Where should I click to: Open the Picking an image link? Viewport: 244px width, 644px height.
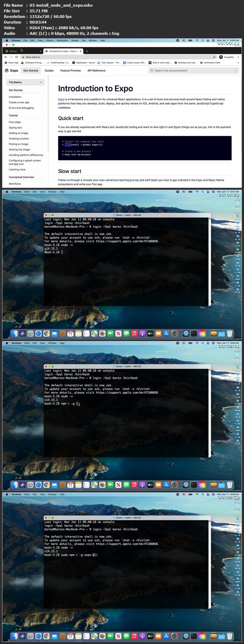coord(18,144)
